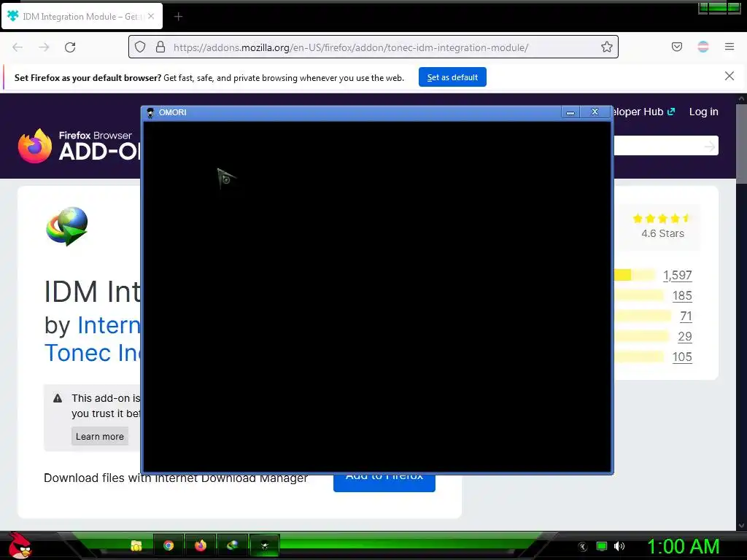Open the file explorer taskbar icon
This screenshot has height=560, width=747.
coord(136,545)
